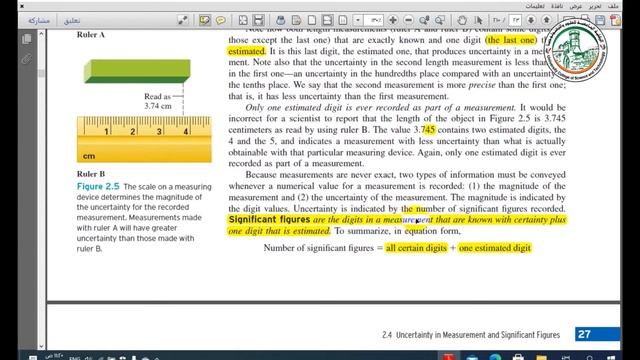Click the zoom in plus button

pos(393,20)
